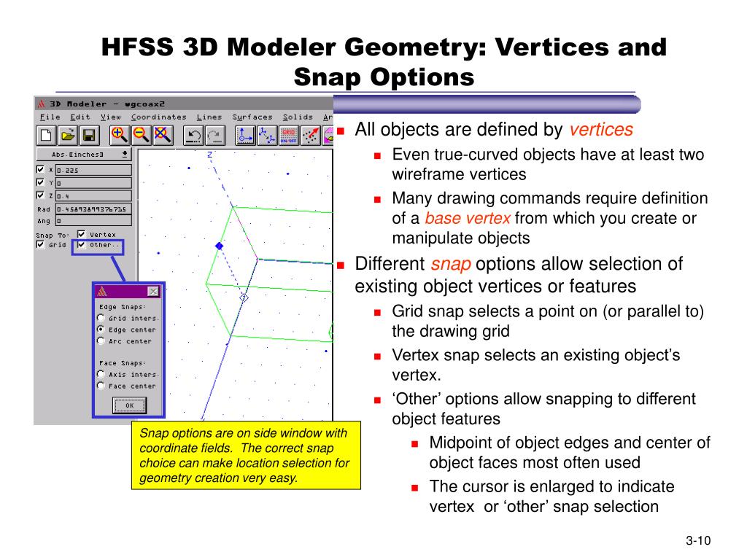Viewport: 747px width, 560px height.
Task: Click the Zoom In magnifier icon
Action: pyautogui.click(x=119, y=135)
